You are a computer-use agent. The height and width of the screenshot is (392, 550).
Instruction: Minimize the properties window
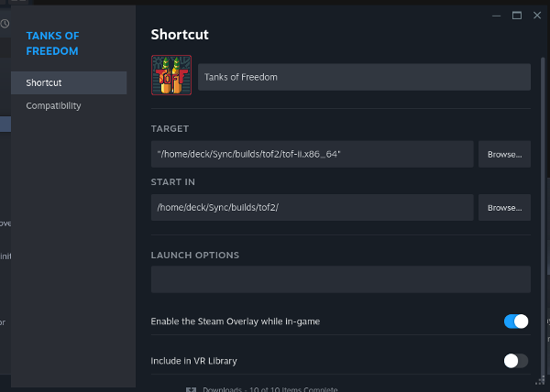point(497,16)
